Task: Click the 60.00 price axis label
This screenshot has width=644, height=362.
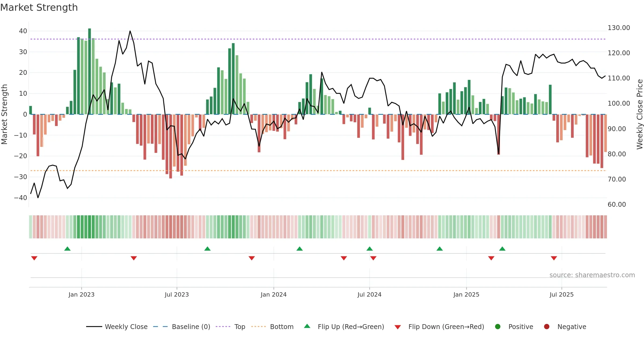Action: pyautogui.click(x=617, y=204)
